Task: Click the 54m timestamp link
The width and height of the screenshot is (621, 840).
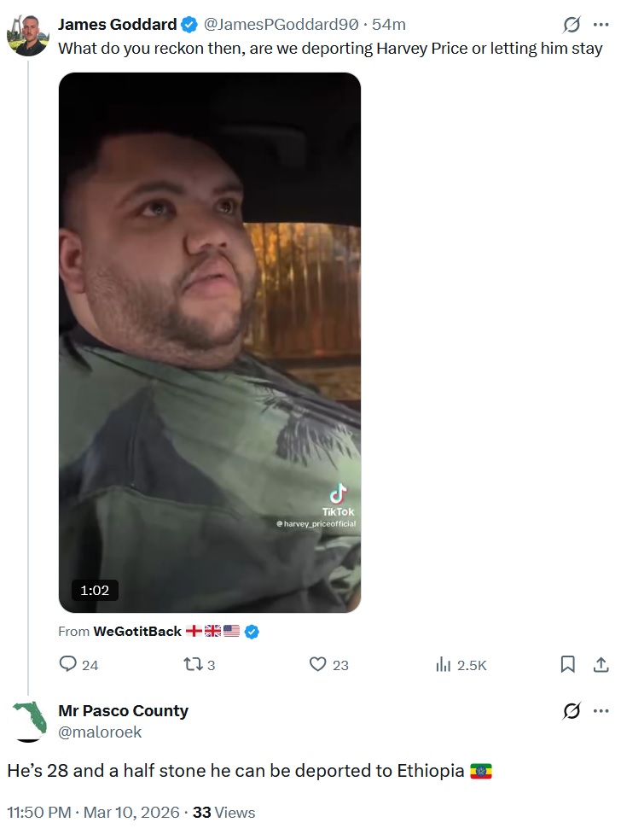Action: (389, 24)
